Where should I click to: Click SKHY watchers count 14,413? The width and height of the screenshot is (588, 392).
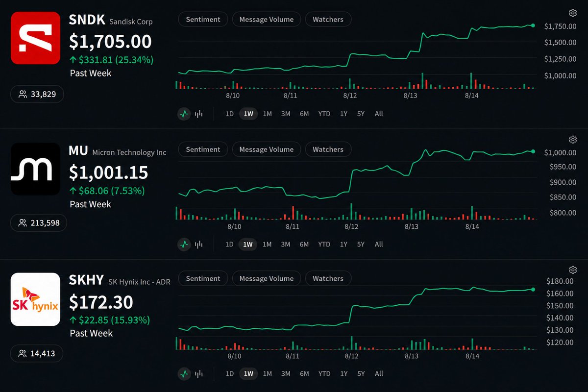[37, 353]
